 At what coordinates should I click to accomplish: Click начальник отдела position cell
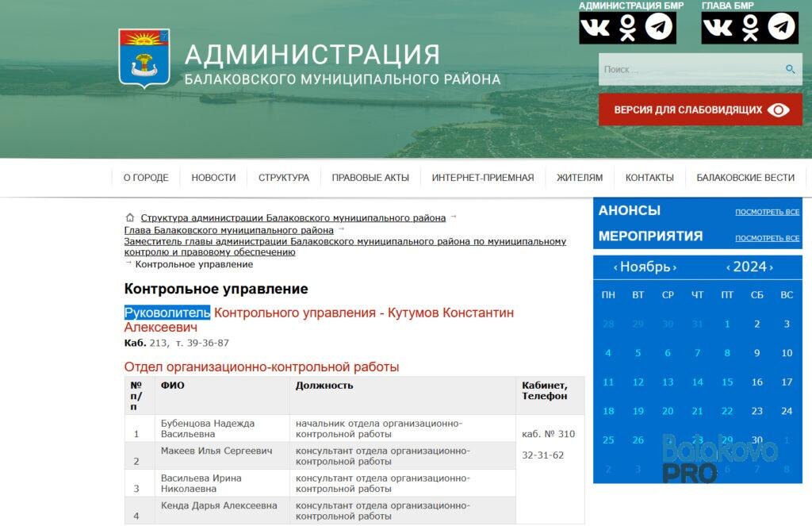(402, 428)
